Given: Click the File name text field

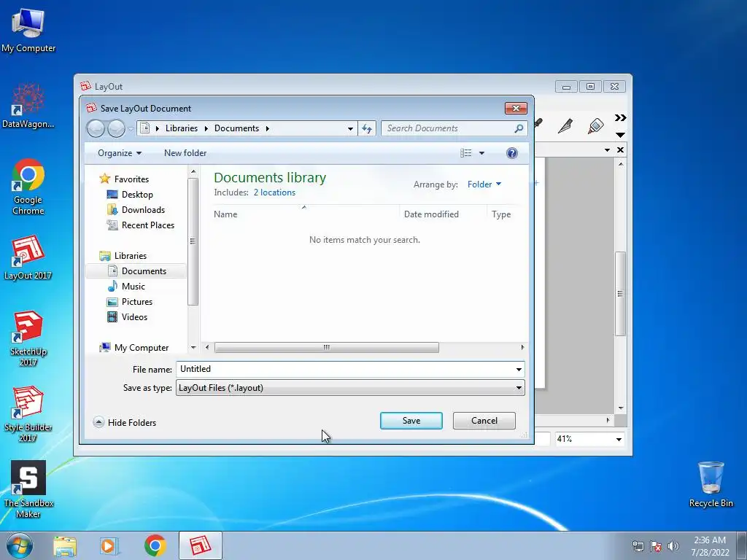Looking at the screenshot, I should tap(345, 369).
